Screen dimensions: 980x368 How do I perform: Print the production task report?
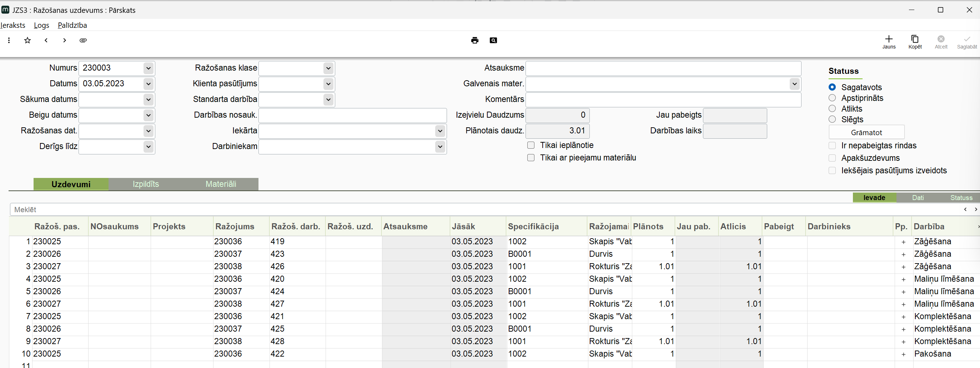pos(474,40)
